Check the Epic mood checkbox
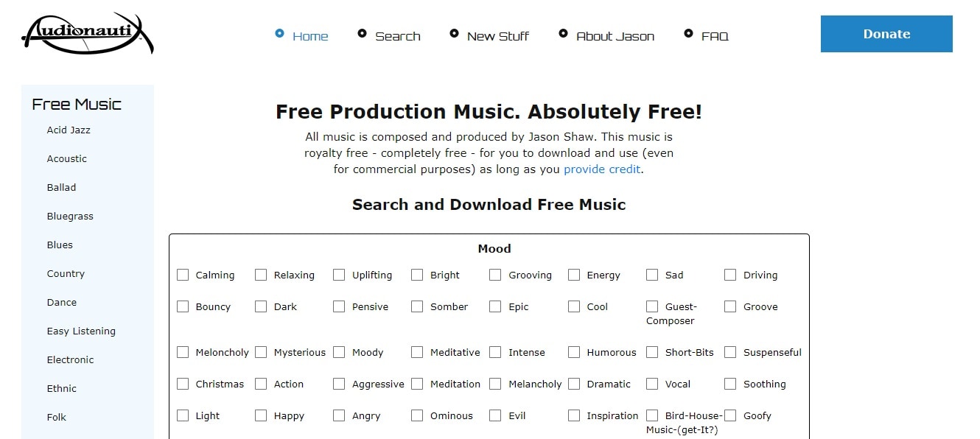Image resolution: width=980 pixels, height=439 pixels. coord(495,306)
